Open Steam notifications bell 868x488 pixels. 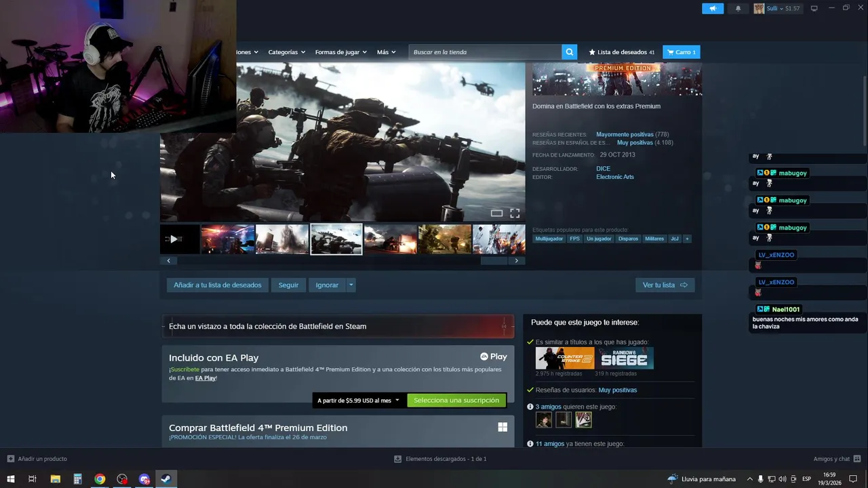738,8
